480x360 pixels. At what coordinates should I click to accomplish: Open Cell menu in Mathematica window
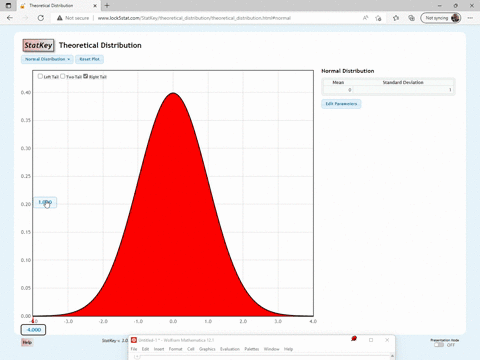pyautogui.click(x=191, y=349)
